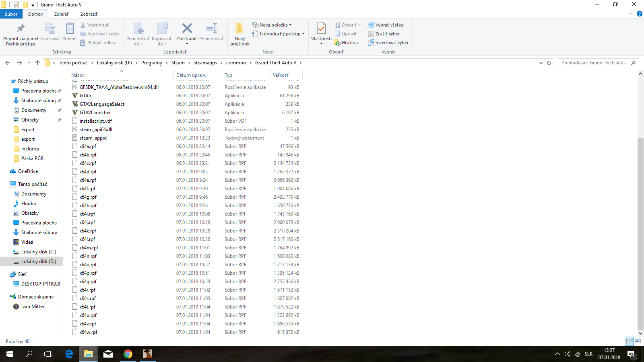This screenshot has width=644, height=362.
Task: Click the Pin to Quick access icon
Action: point(21,29)
